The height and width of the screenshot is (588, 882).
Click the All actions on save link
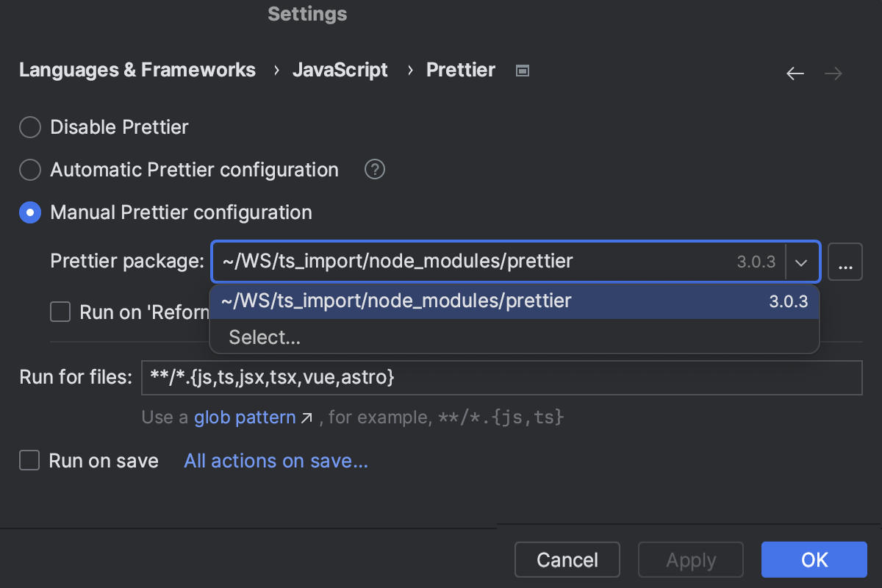(x=275, y=460)
